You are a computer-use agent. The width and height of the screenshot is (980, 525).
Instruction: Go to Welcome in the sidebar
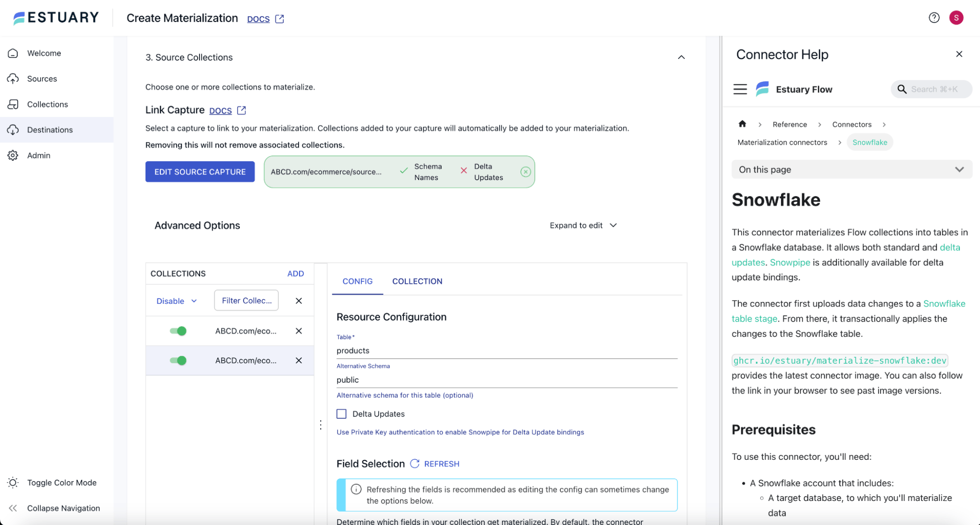tap(44, 53)
